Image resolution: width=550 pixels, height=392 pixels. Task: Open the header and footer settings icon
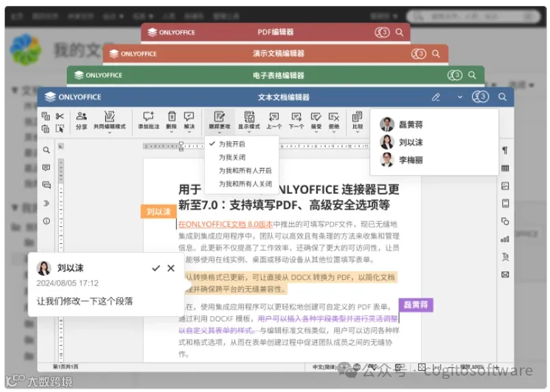tap(505, 204)
